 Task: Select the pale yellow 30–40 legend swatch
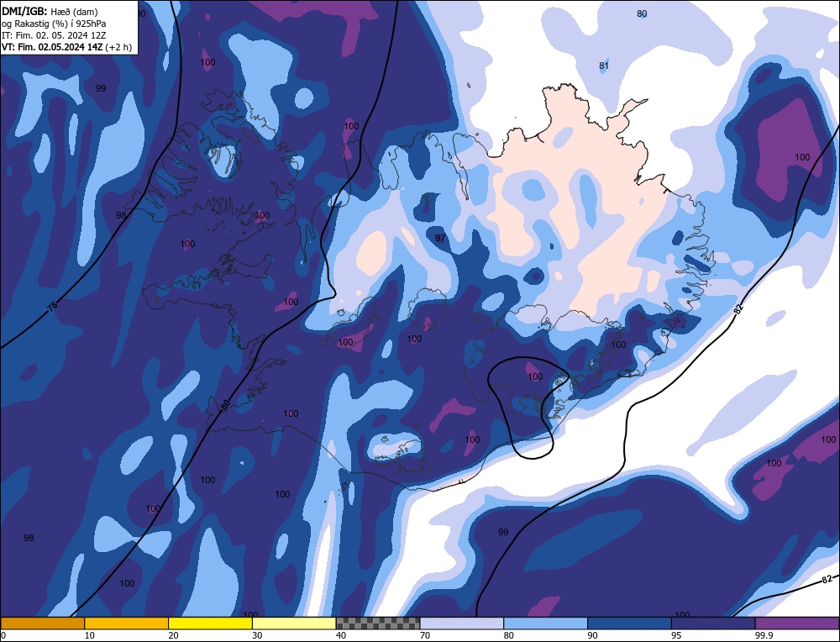[294, 624]
